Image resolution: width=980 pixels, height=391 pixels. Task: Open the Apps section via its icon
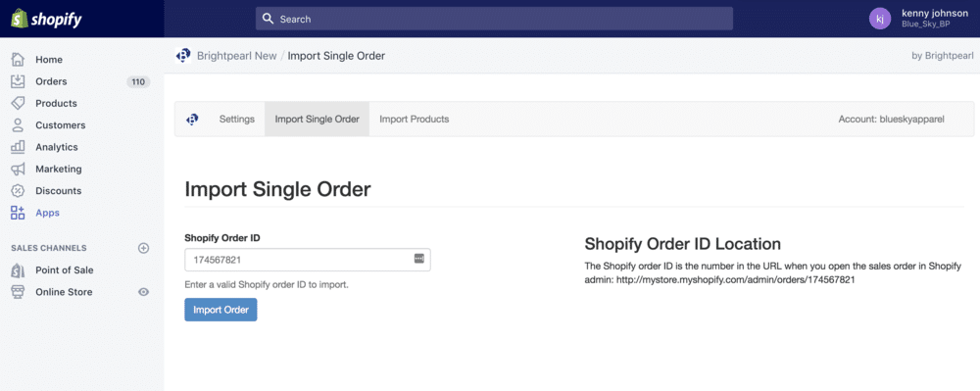point(18,213)
